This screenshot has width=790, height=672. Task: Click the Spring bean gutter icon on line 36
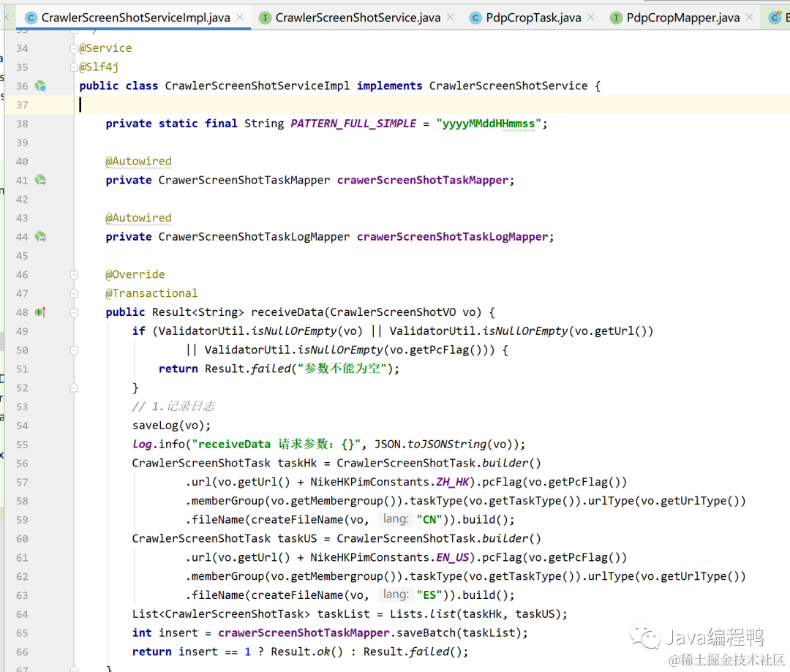(x=41, y=86)
